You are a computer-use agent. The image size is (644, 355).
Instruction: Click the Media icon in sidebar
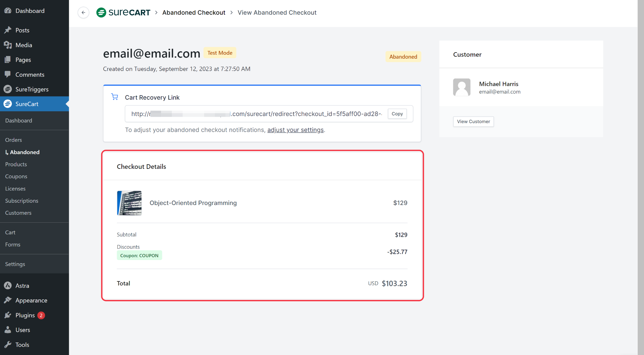[8, 45]
